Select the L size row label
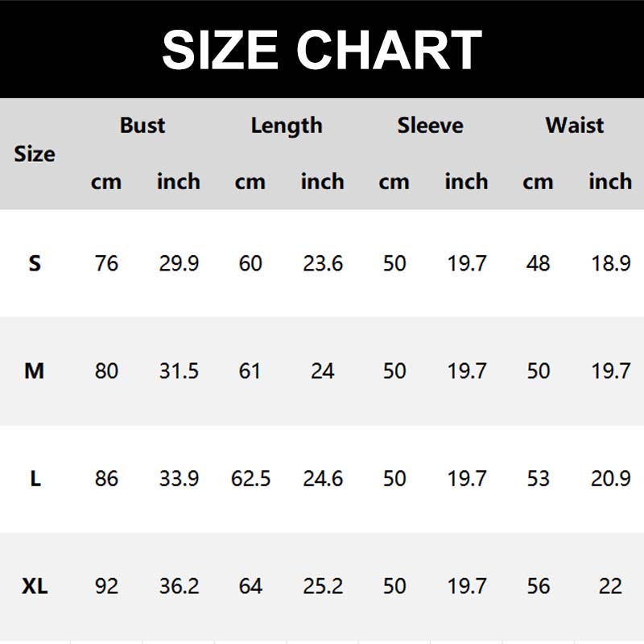This screenshot has width=644, height=644. [x=35, y=479]
